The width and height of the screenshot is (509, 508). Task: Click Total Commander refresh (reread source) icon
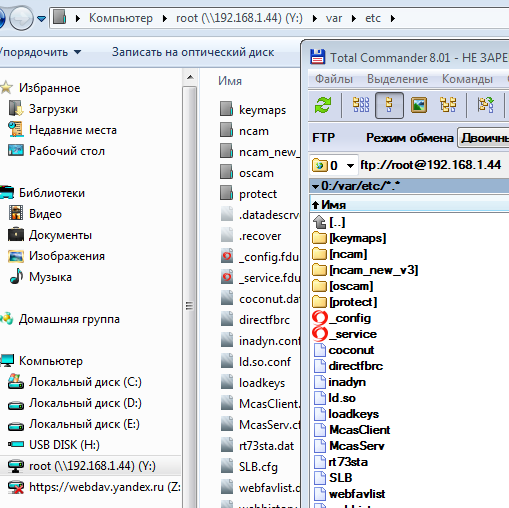[323, 105]
